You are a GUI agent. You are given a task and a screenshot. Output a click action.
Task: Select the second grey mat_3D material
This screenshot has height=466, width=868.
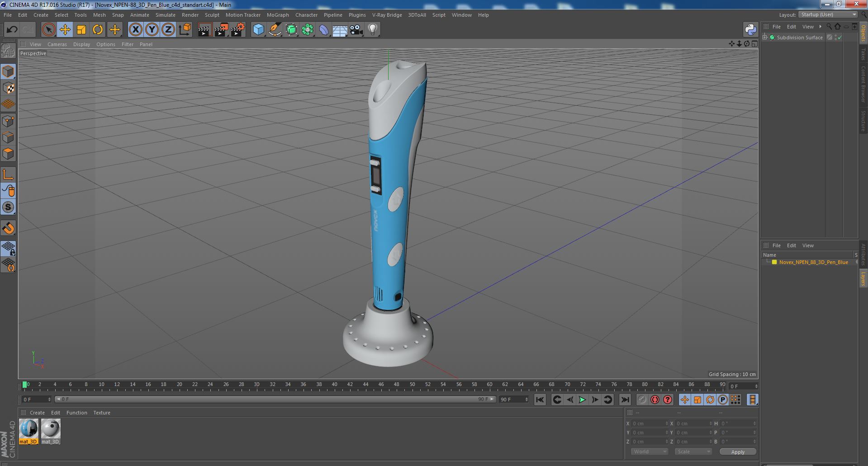coord(51,428)
